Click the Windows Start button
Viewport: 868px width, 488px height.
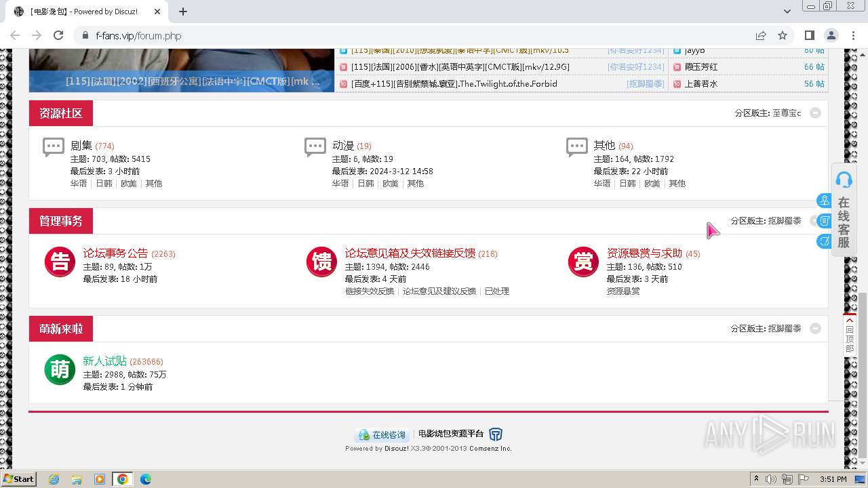click(19, 479)
